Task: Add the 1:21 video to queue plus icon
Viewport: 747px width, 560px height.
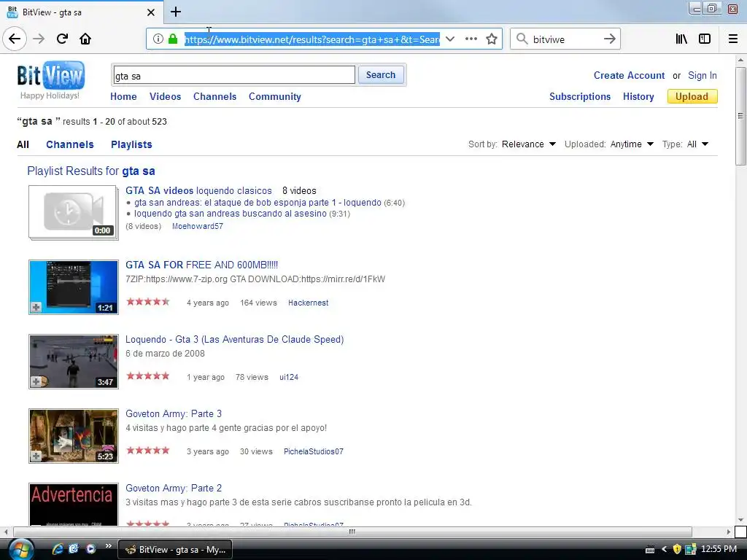Action: pyautogui.click(x=36, y=307)
